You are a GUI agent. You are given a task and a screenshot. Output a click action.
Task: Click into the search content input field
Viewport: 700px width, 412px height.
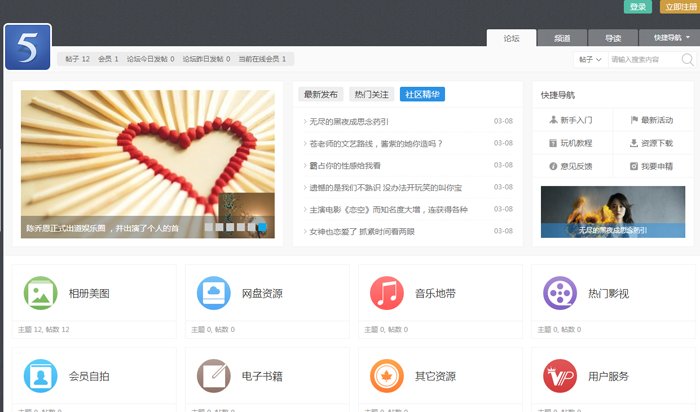[644, 59]
